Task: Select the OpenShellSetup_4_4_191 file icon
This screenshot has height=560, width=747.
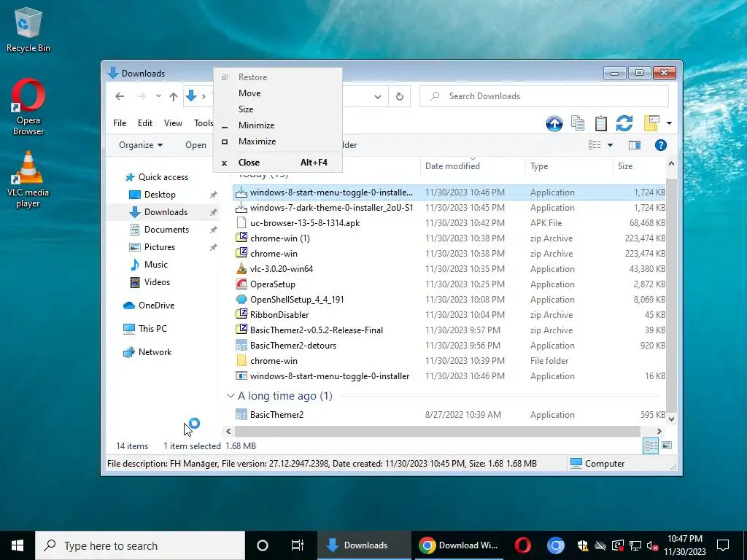Action: pyautogui.click(x=241, y=300)
